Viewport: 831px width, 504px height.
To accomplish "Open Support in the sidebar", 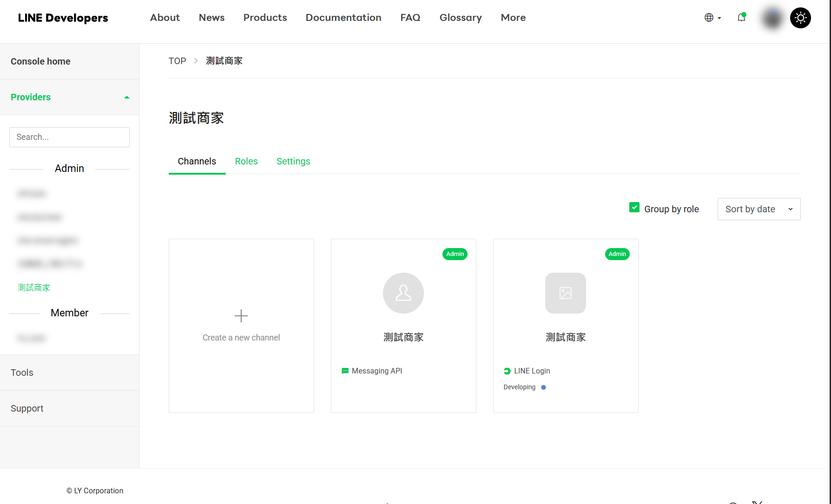I will click(x=70, y=408).
